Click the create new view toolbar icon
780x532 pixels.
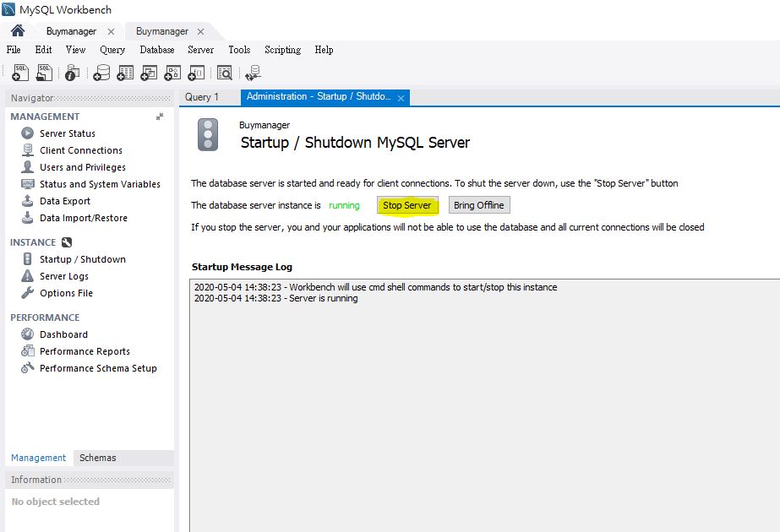pyautogui.click(x=149, y=73)
